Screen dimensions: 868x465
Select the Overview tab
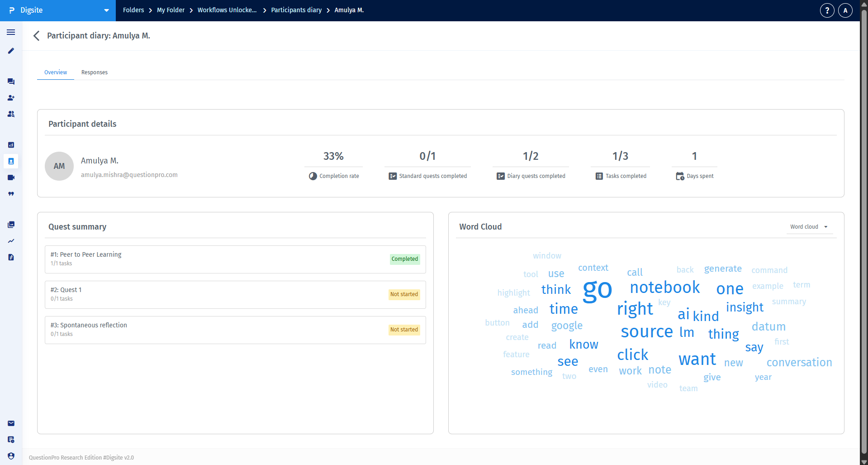[x=56, y=72]
